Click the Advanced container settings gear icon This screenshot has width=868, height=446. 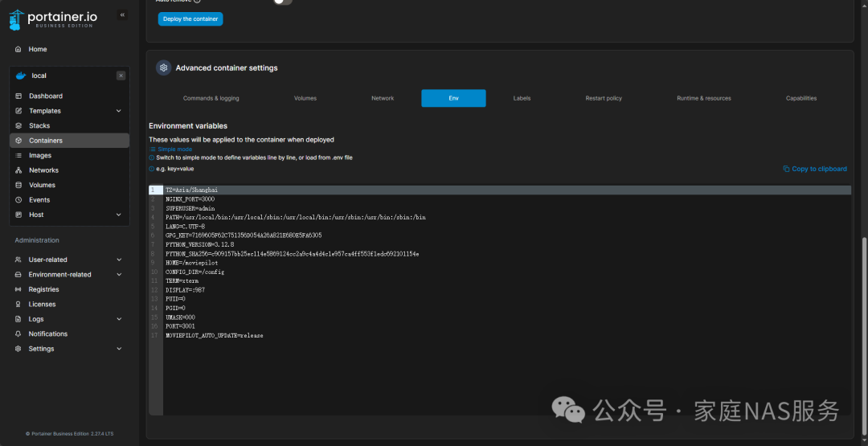coord(163,68)
